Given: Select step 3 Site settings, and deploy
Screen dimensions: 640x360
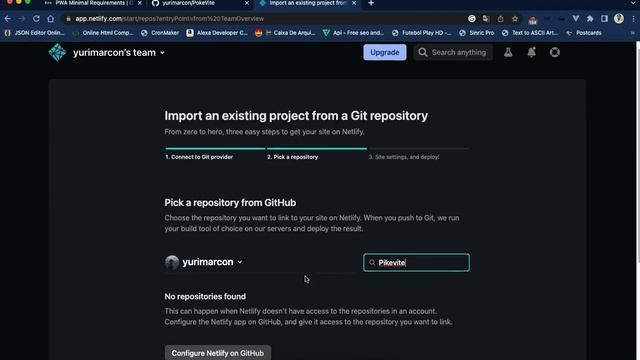Looking at the screenshot, I should [x=404, y=157].
